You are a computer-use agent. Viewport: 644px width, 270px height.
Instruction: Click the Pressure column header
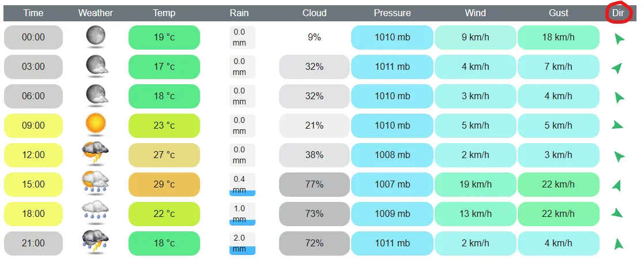click(x=392, y=13)
